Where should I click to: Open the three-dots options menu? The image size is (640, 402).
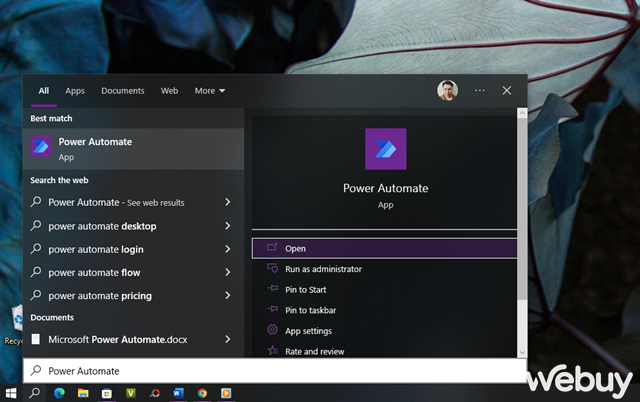click(x=480, y=90)
